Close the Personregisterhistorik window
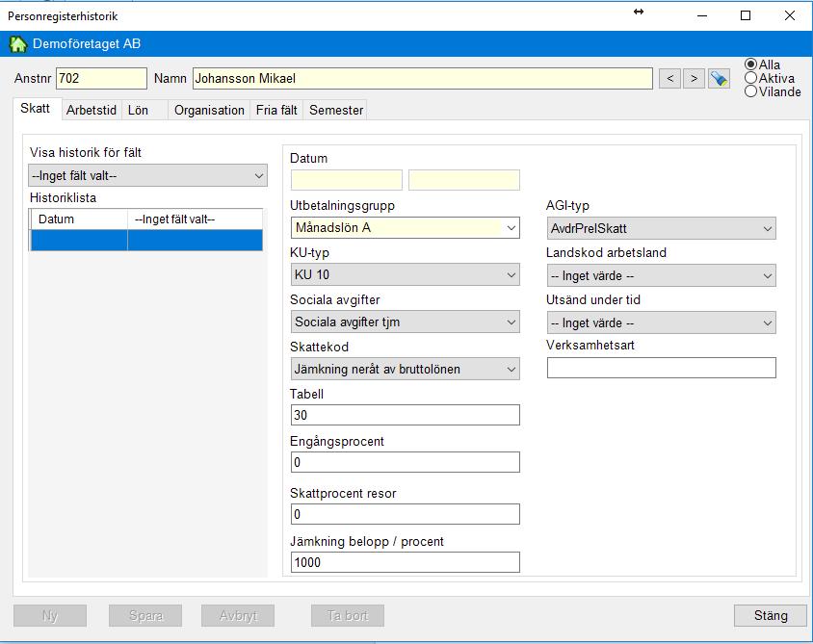This screenshot has height=644, width=813. click(790, 15)
